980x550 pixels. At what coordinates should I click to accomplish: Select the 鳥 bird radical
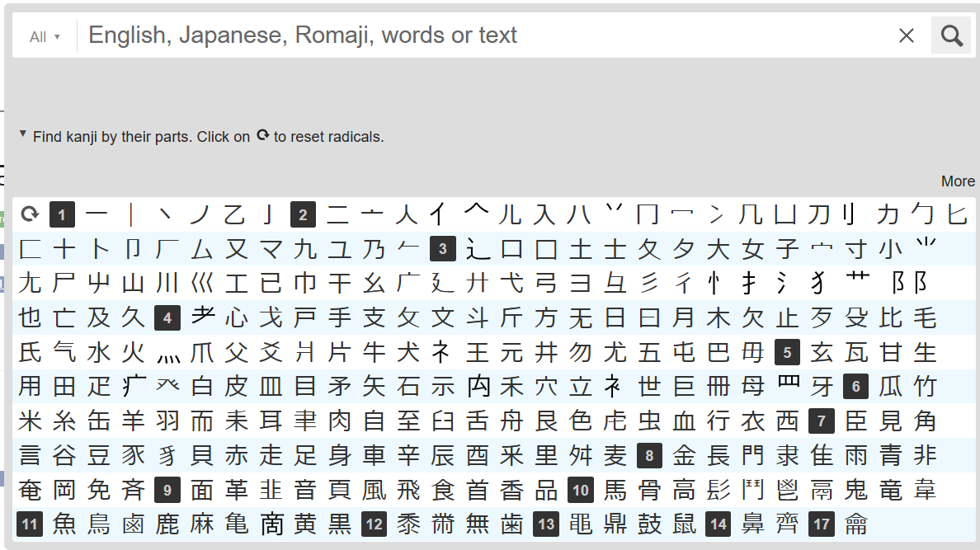tap(99, 524)
